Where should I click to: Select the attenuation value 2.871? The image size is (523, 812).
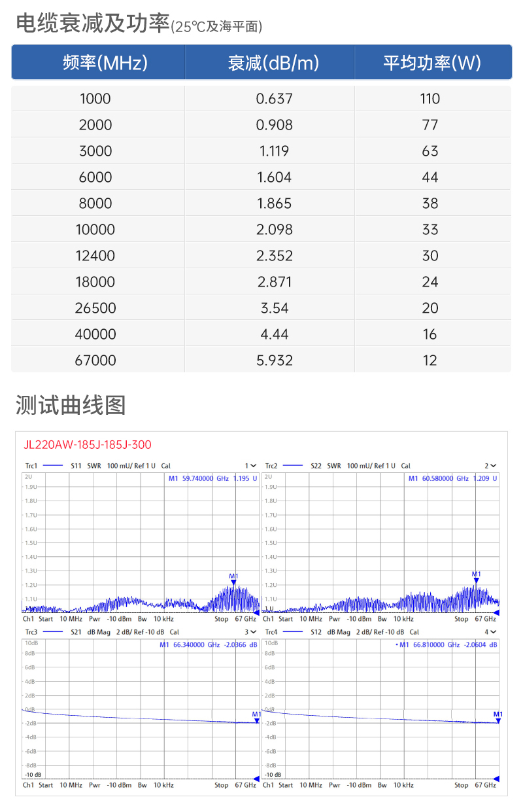tap(275, 282)
